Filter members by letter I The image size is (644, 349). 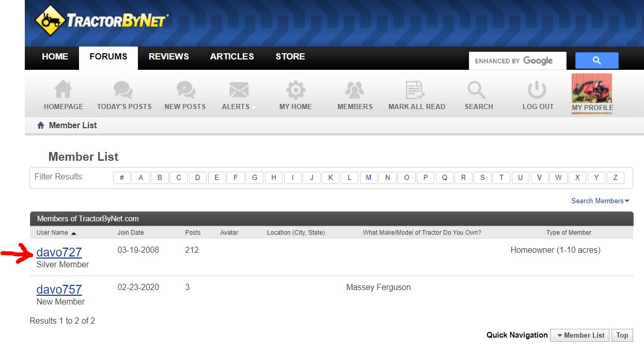click(293, 178)
